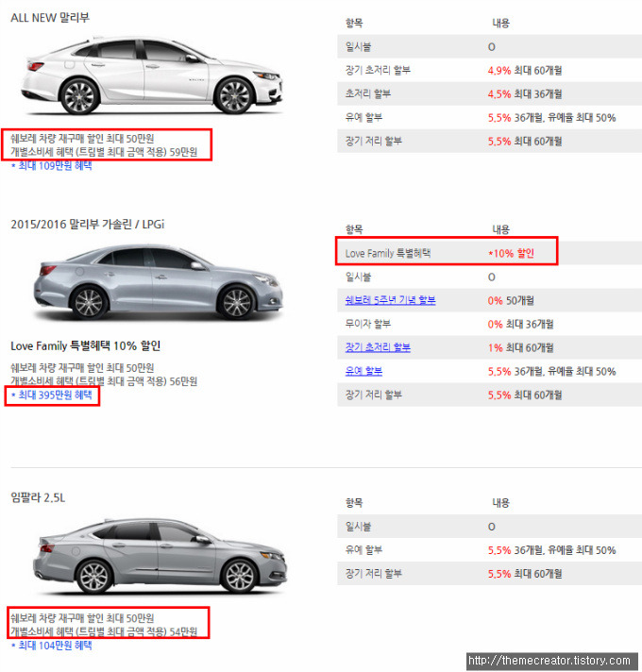Click the 임팔라 2.5L heading
642x672 pixels.
(38, 497)
